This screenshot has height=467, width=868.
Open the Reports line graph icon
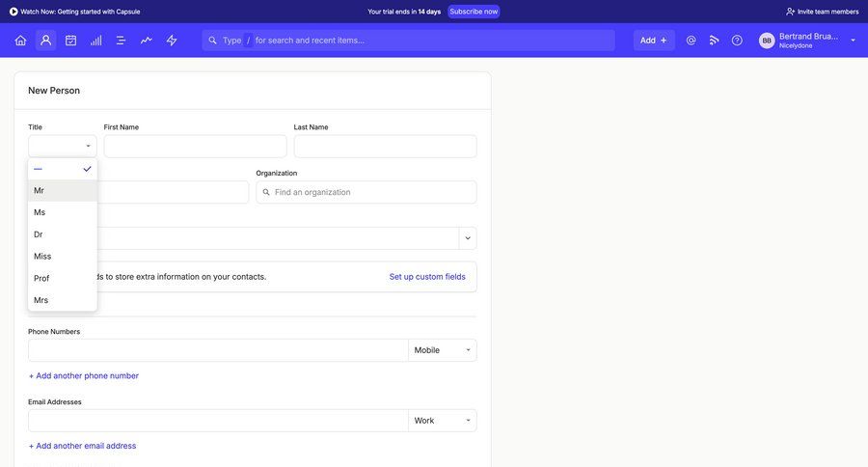coord(146,41)
